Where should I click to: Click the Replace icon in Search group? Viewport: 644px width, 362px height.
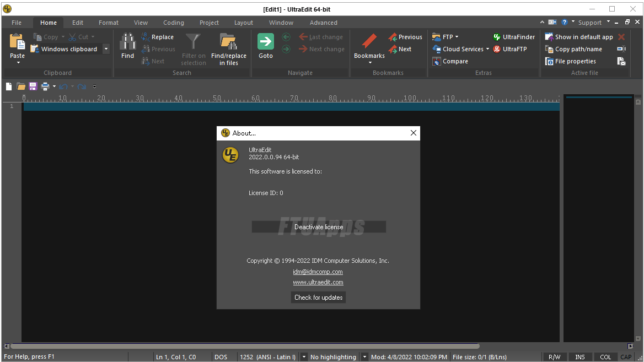146,37
